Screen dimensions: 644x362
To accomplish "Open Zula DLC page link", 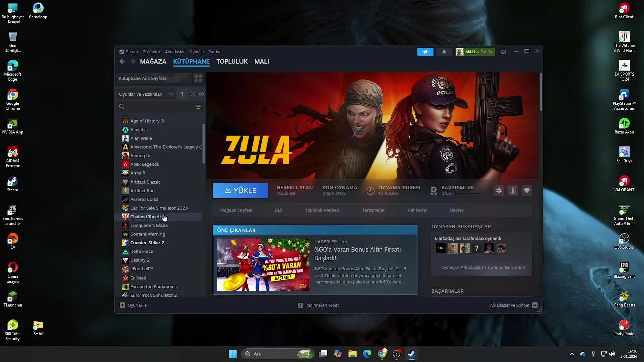I will point(279,210).
